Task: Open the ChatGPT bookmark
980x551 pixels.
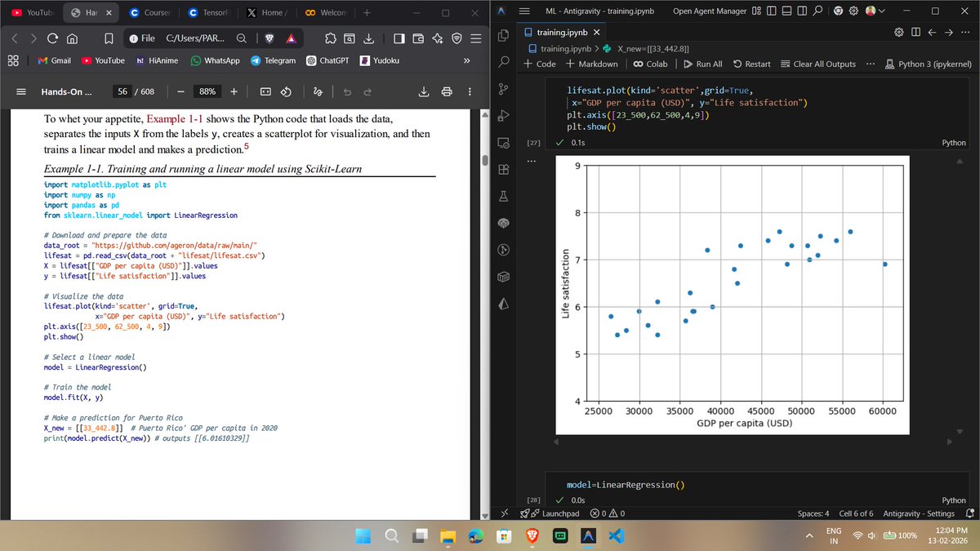Action: (327, 61)
